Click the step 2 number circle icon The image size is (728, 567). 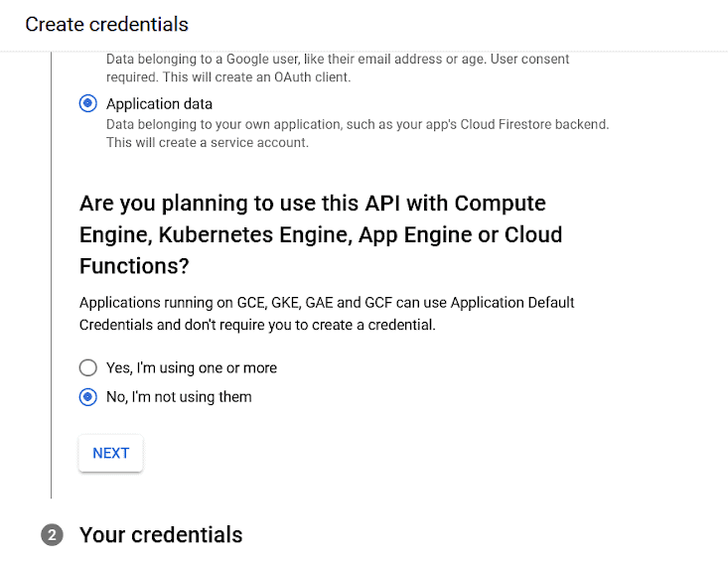52,535
